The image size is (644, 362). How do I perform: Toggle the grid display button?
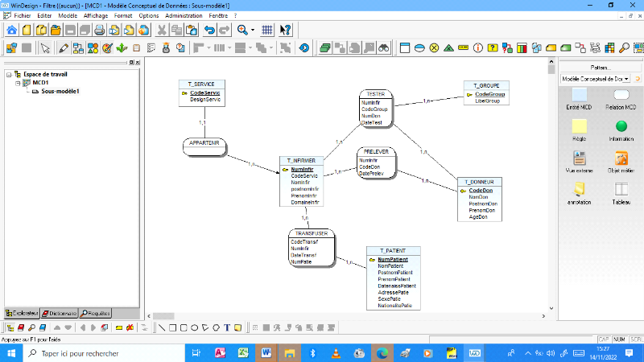[x=267, y=30]
